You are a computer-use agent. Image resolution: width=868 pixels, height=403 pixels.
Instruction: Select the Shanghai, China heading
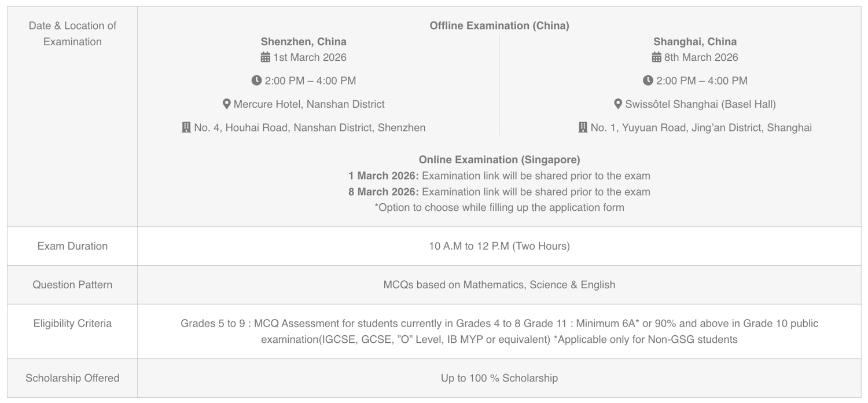click(695, 42)
